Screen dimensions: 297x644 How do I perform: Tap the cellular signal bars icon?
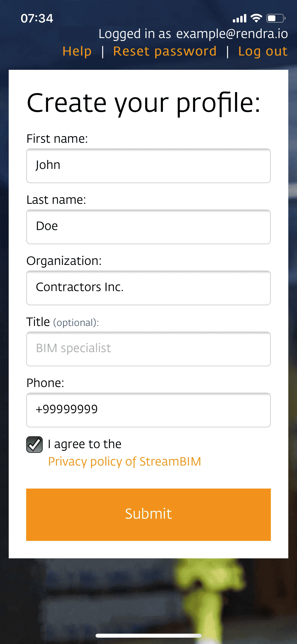tap(239, 18)
